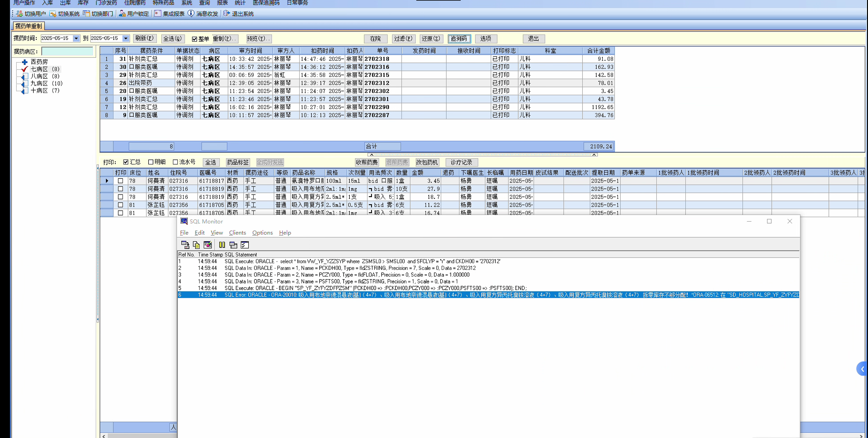Open the 住院摆药 menu

tap(134, 3)
